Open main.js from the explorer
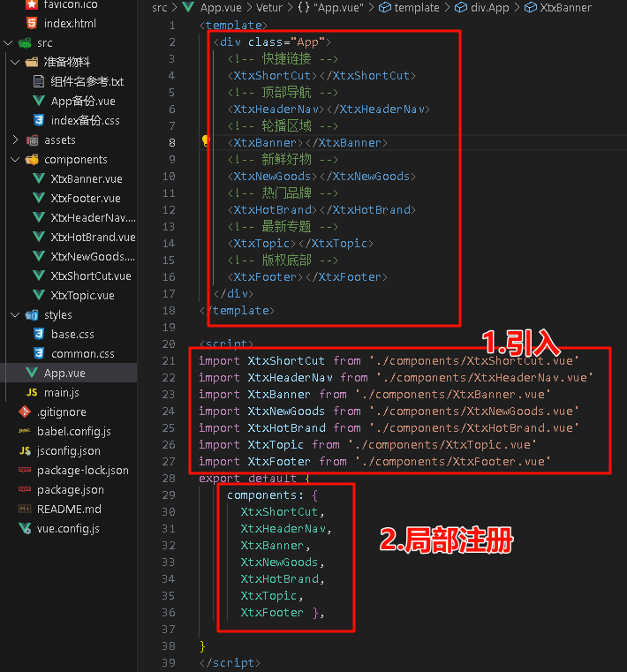 tap(62, 393)
